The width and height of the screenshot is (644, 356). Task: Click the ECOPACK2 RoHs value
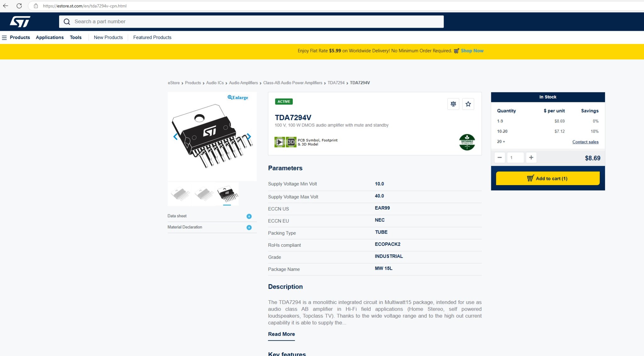pyautogui.click(x=387, y=244)
